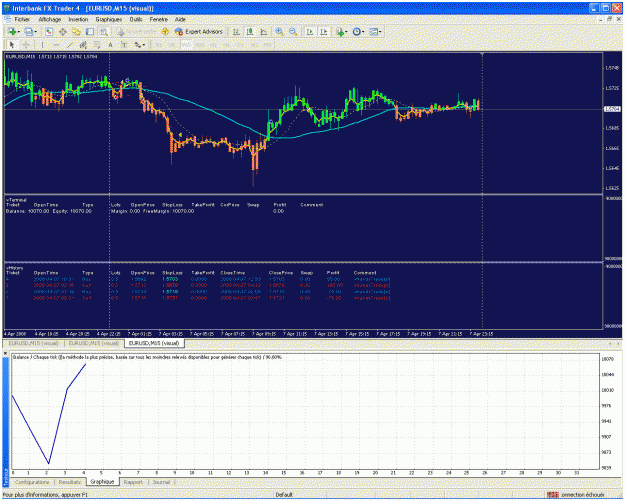Switch to line chart mode
Viewport: 625px width, 501px height.
pos(263,31)
